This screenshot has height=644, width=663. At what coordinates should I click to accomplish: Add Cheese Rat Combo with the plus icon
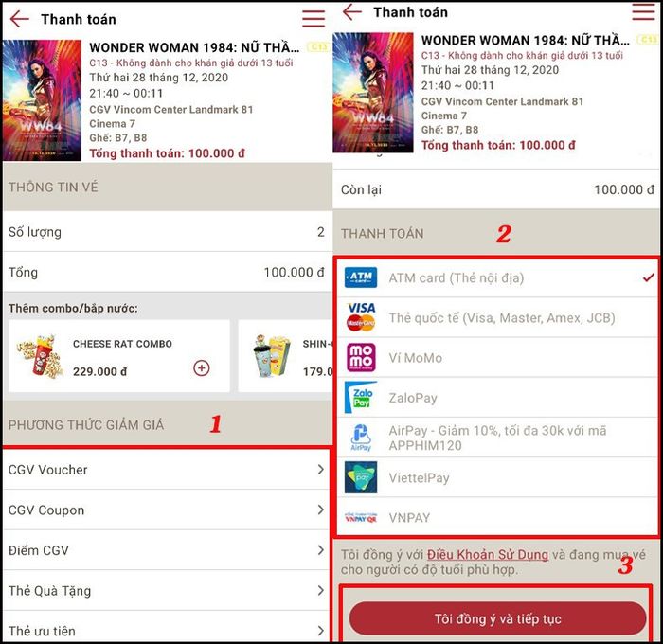tap(201, 367)
